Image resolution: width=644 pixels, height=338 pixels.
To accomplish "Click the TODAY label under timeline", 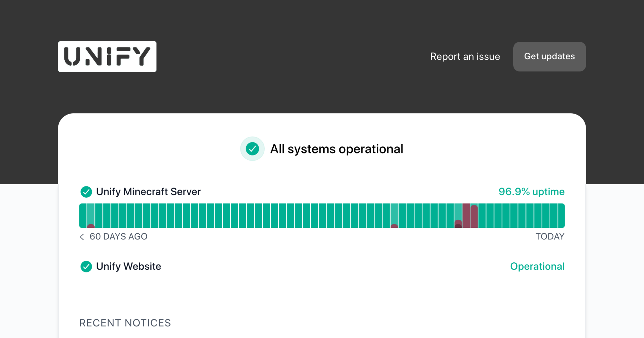I will pos(550,237).
